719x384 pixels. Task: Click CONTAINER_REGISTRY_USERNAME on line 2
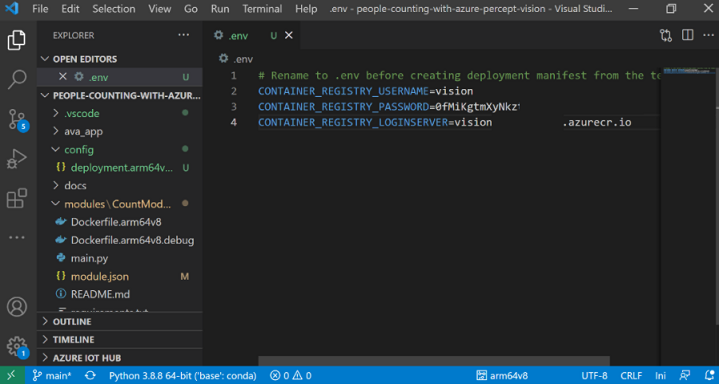point(343,91)
